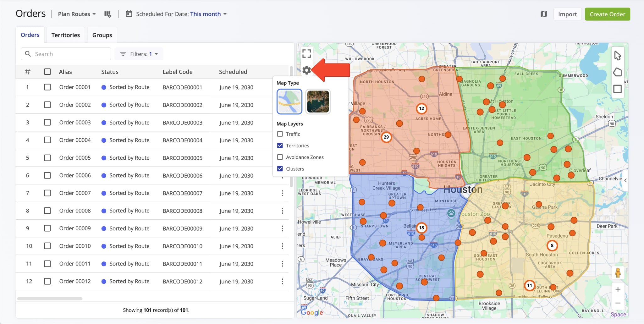Open the three-dot menu for Order 00010

click(x=282, y=246)
